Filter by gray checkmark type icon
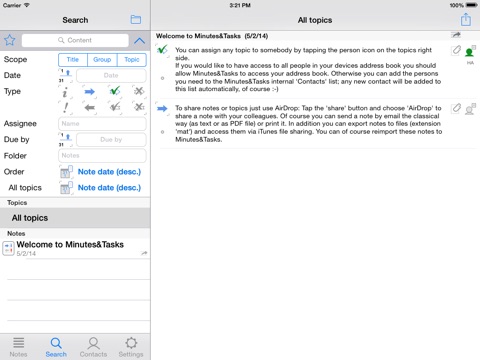 pyautogui.click(x=115, y=107)
